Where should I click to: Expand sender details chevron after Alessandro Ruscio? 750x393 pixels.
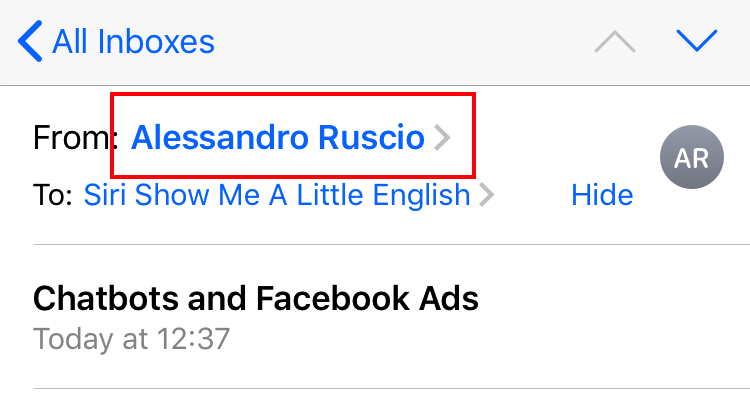(x=442, y=137)
